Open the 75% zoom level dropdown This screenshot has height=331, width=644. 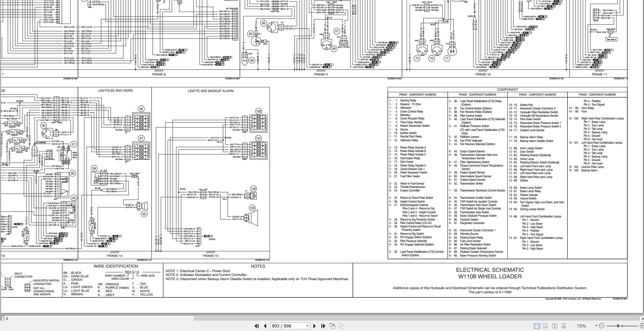596,326
